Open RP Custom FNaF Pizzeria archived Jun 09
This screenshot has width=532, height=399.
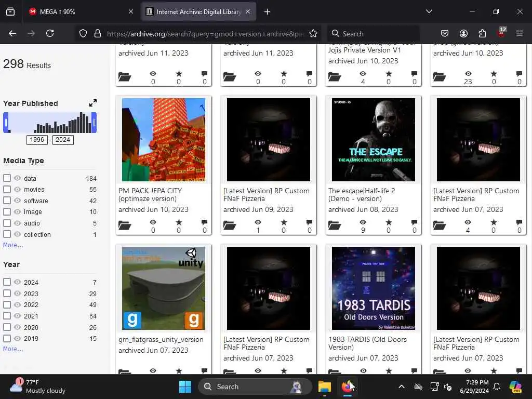tap(267, 195)
